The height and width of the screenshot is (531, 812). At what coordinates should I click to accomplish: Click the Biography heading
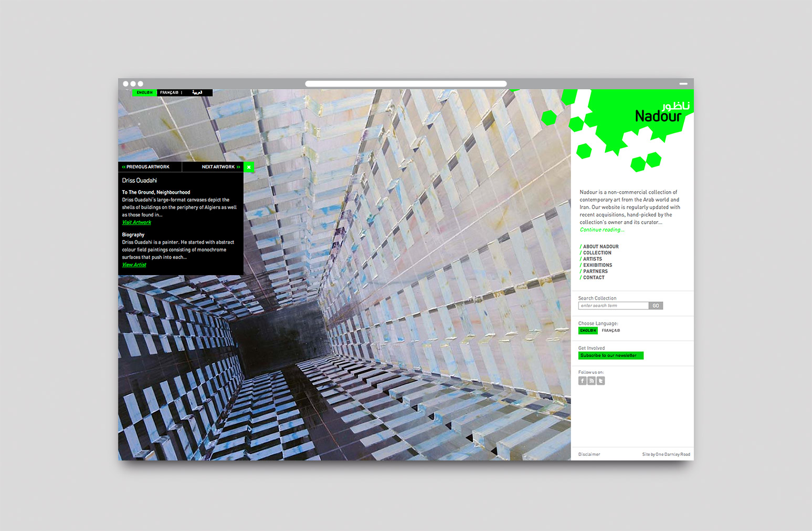click(x=133, y=235)
